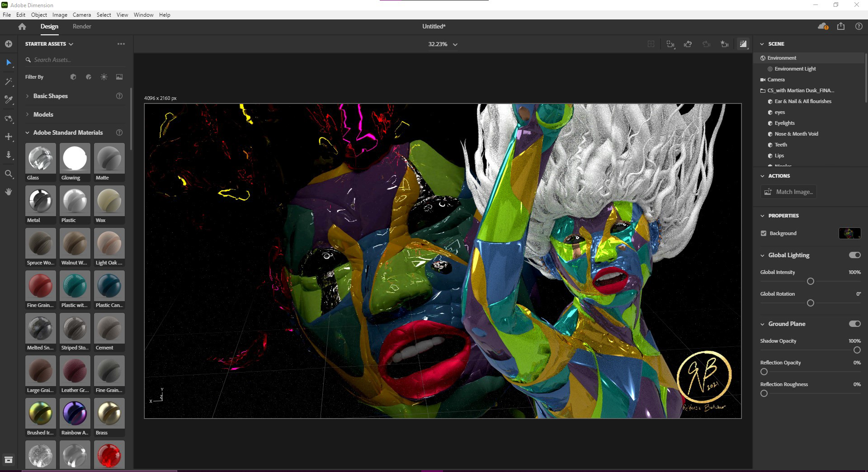Collapse the Global Lighting section chevron

coord(762,255)
